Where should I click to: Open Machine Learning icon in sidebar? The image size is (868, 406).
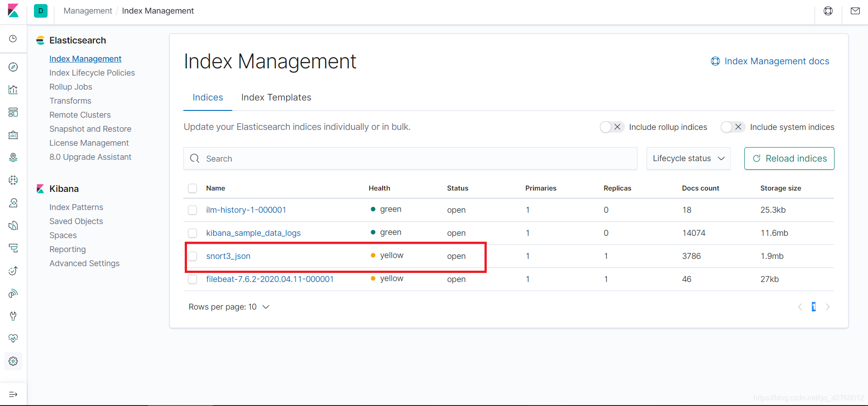(13, 180)
